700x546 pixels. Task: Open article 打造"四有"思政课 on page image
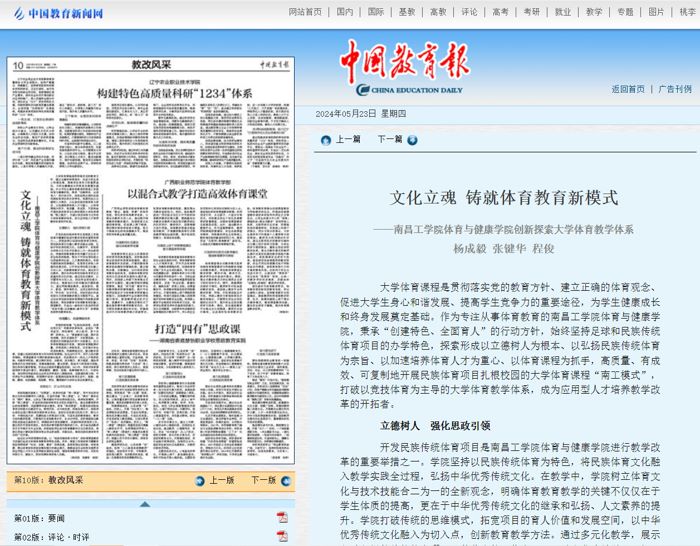tap(198, 329)
